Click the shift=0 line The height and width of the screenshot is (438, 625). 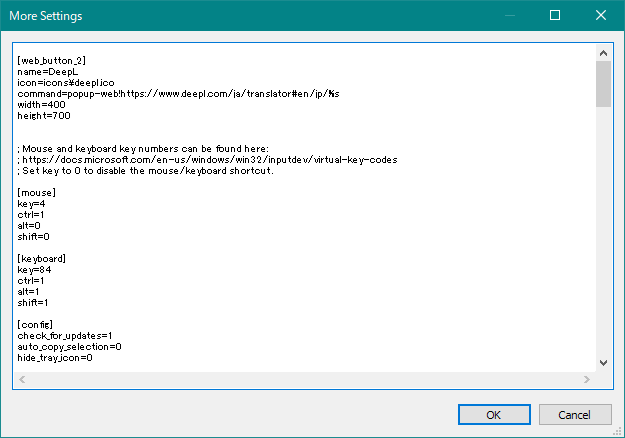(x=33, y=237)
